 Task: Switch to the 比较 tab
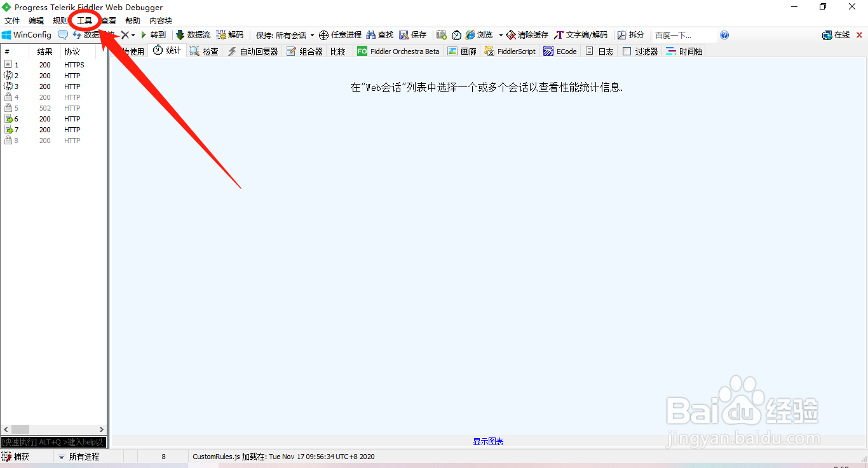pyautogui.click(x=338, y=52)
